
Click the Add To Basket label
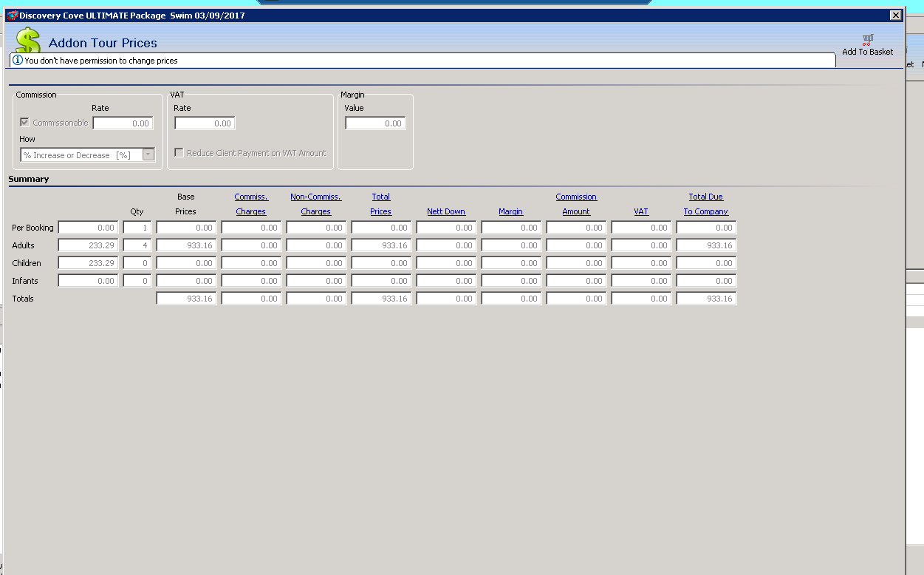click(x=868, y=52)
